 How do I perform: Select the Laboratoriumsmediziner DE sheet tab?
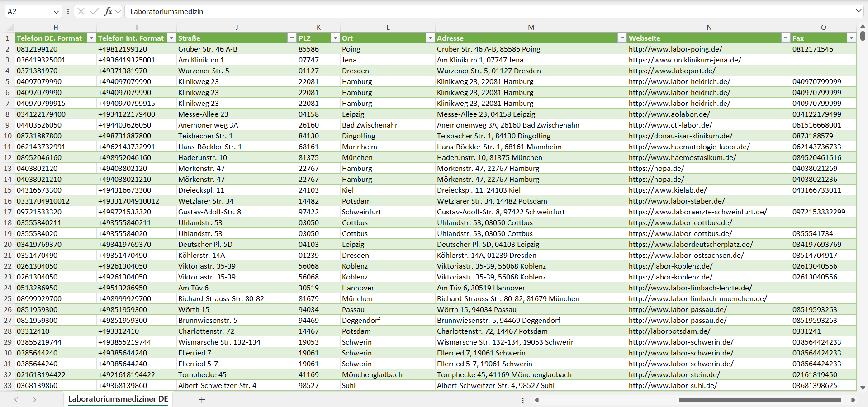coord(118,399)
